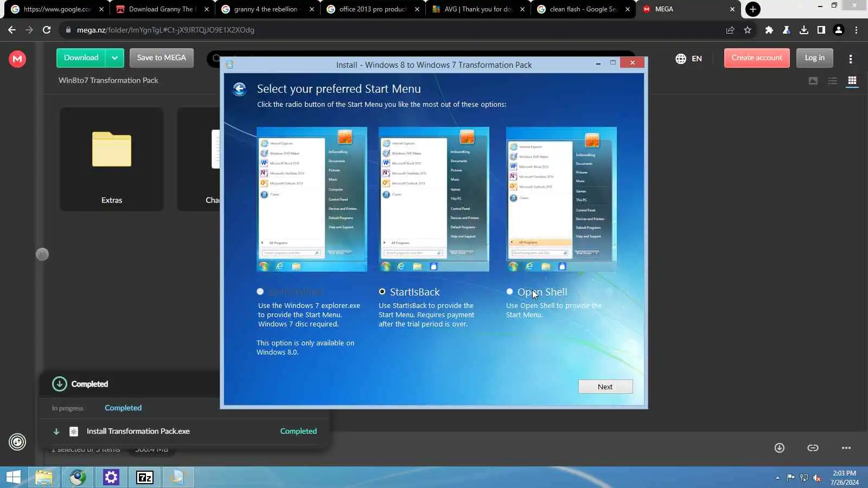Open the In progress transfers tab
Viewport: 868px width, 488px height.
tap(68, 408)
